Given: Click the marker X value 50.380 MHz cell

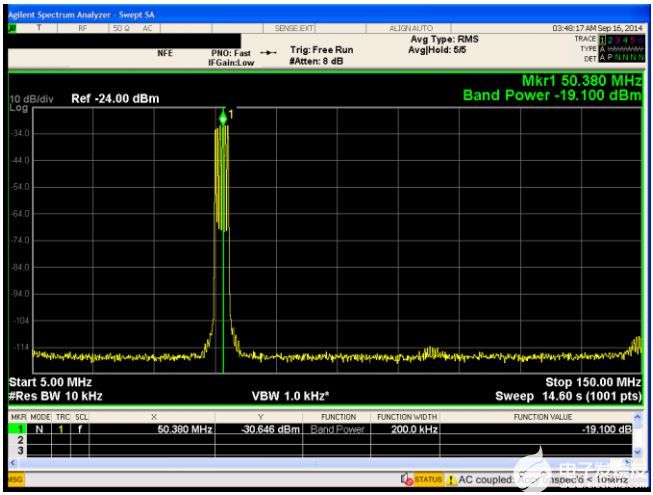Looking at the screenshot, I should pos(186,429).
